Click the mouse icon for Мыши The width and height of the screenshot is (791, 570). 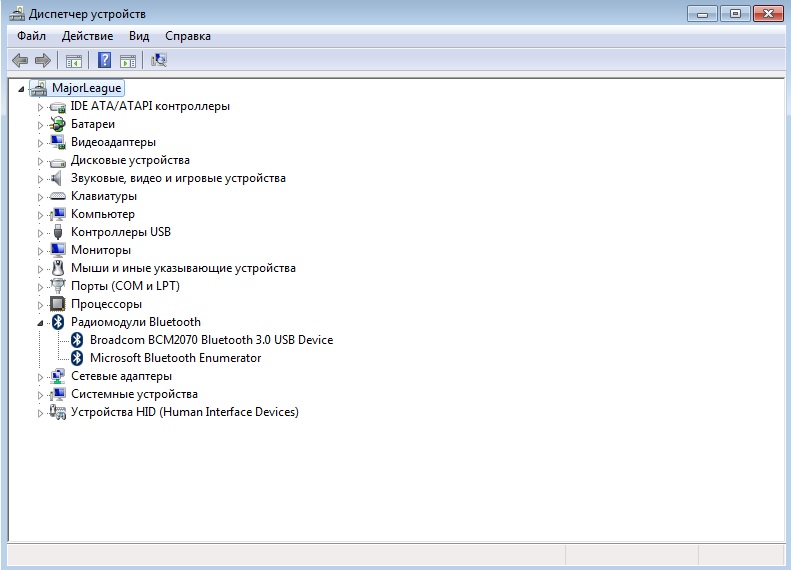[58, 268]
